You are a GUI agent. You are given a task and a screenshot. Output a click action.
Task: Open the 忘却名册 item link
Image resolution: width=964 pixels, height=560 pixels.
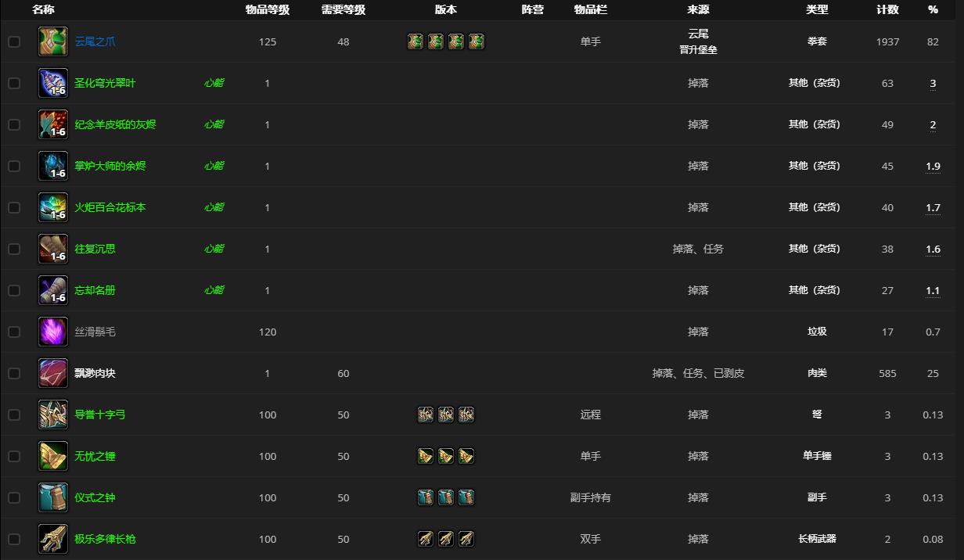tap(94, 290)
